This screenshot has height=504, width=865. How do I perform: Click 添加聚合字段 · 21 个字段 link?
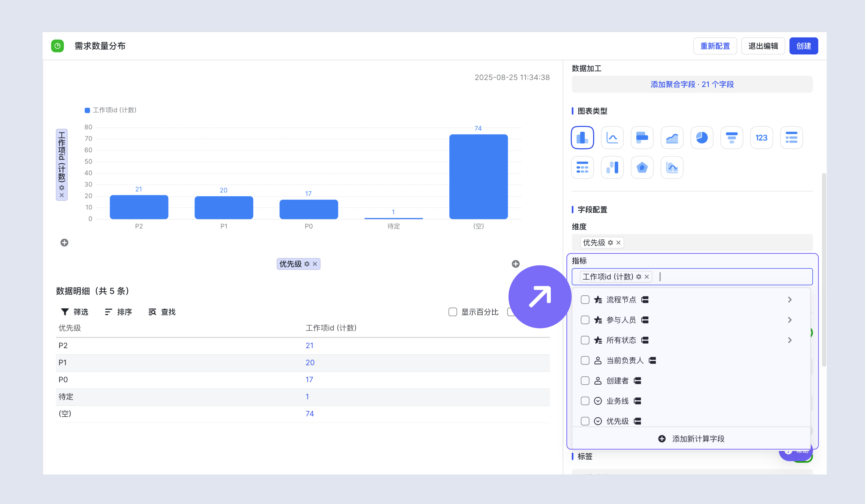coord(692,84)
